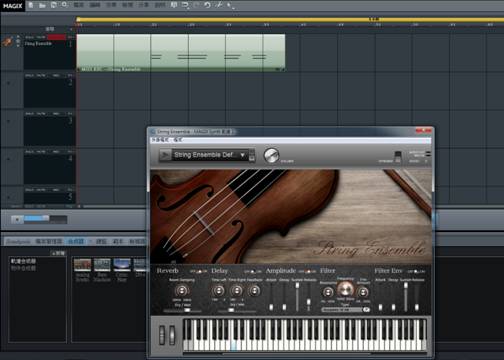Select the String Ensemble MIDI clip on track 1

[181, 53]
